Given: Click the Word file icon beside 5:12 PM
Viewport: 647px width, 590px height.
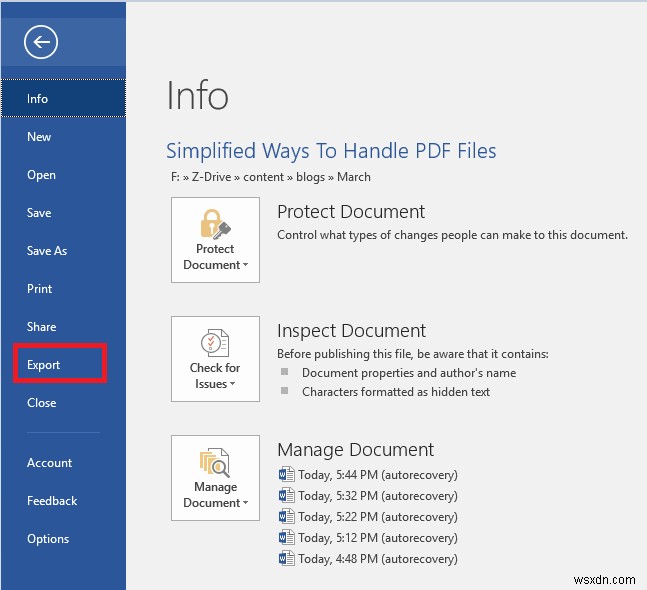Looking at the screenshot, I should coord(286,537).
